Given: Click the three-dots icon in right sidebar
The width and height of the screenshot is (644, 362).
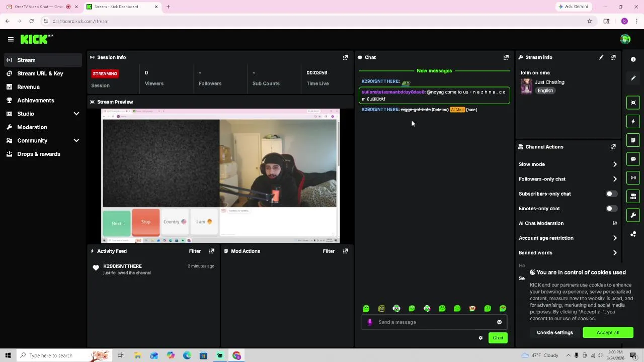Looking at the screenshot, I should (x=633, y=234).
